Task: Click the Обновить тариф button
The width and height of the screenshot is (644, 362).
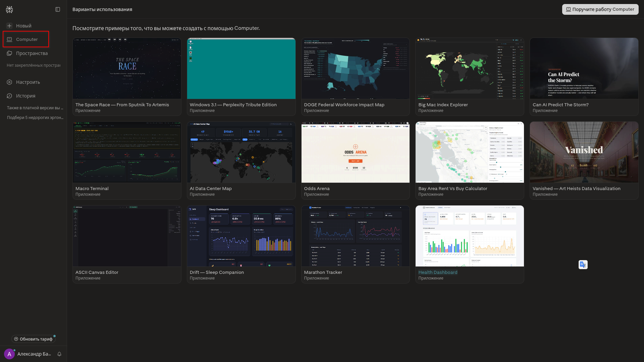Action: (x=33, y=339)
